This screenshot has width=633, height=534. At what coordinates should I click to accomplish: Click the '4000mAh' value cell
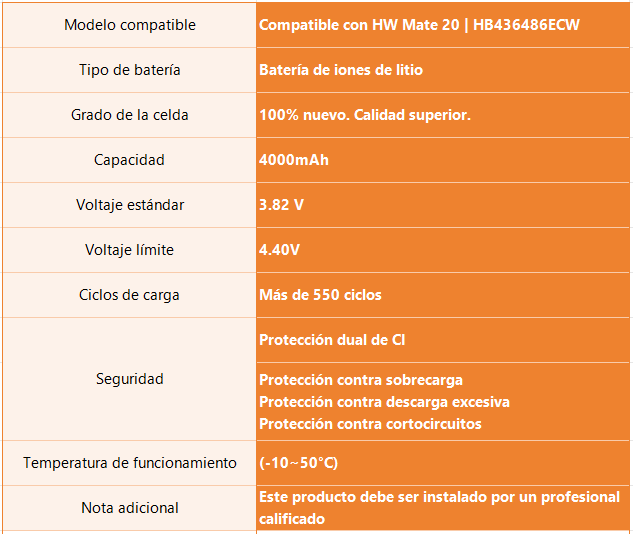(443, 160)
